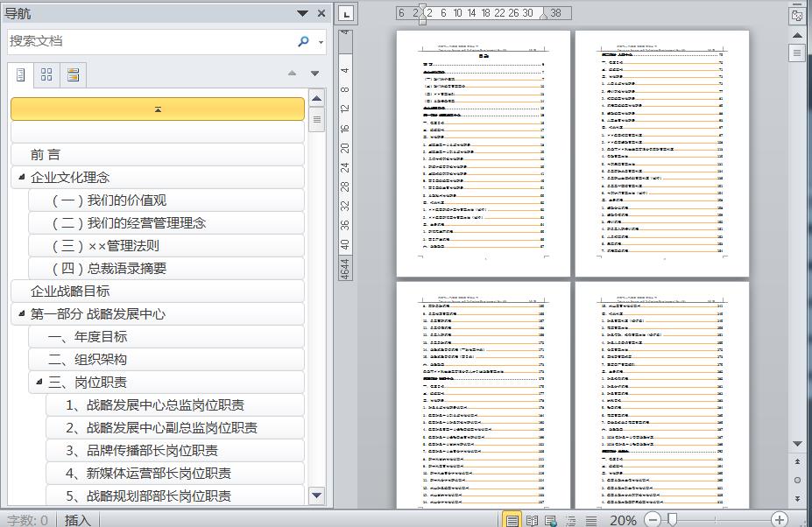Screen dimensions: 812x527
Task: Jump to 企业战略目标 heading
Action: (158, 292)
